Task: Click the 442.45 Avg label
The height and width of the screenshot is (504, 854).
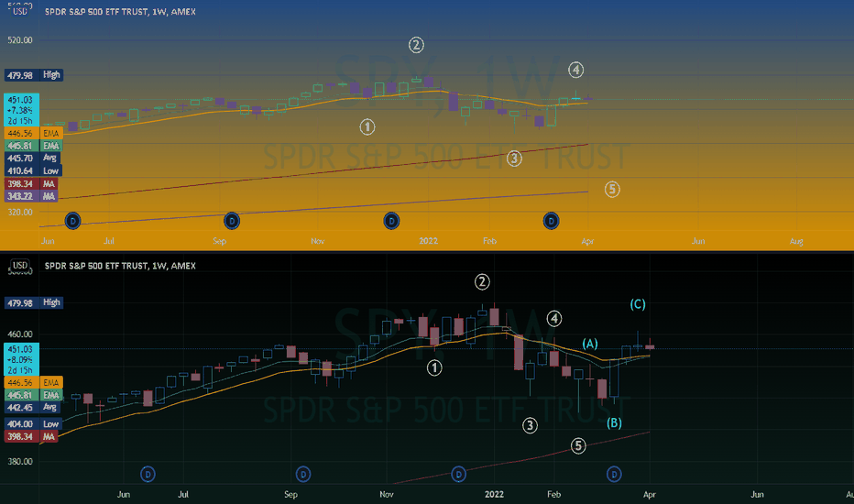Action: pyautogui.click(x=33, y=408)
